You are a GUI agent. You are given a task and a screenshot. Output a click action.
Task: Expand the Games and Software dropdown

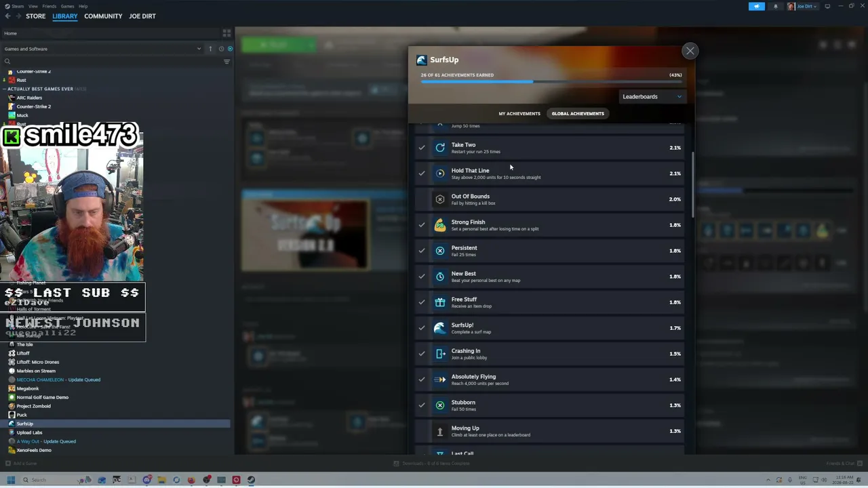click(x=102, y=49)
